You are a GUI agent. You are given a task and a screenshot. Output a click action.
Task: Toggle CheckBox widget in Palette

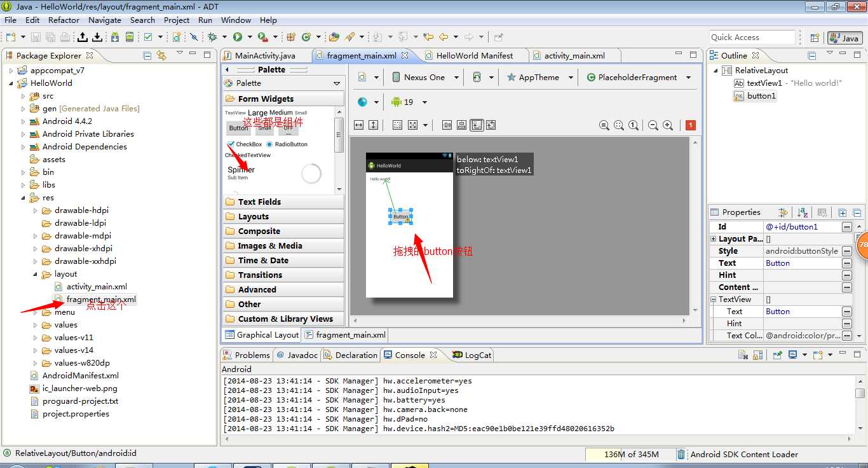point(244,144)
